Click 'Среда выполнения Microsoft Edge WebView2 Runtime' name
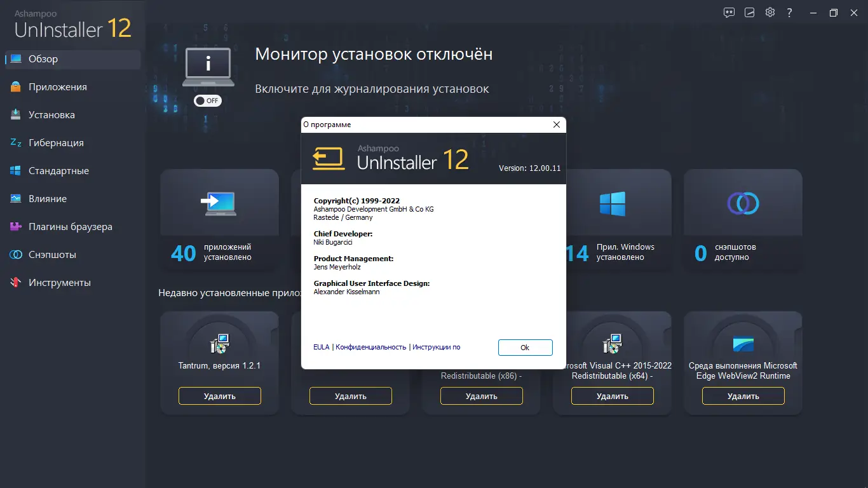Image resolution: width=868 pixels, height=488 pixels. (x=743, y=371)
